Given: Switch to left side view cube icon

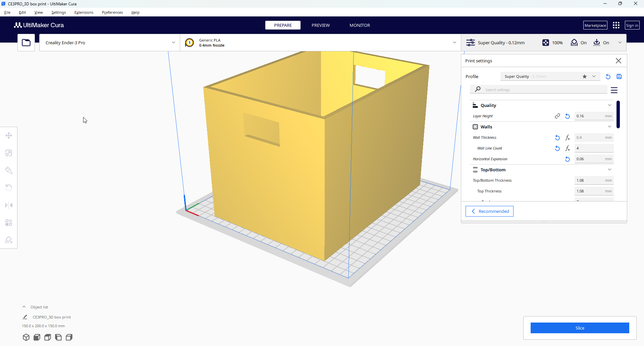Looking at the screenshot, I should pyautogui.click(x=58, y=337).
